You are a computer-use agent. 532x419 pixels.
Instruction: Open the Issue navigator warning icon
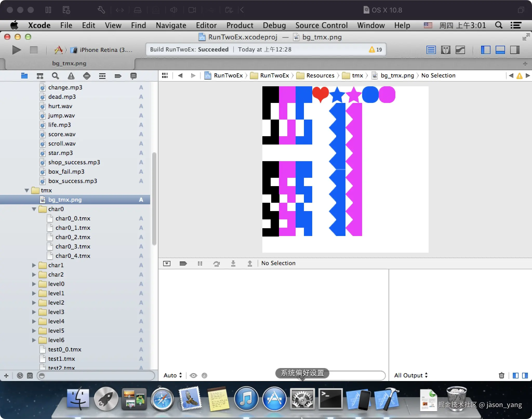[71, 76]
